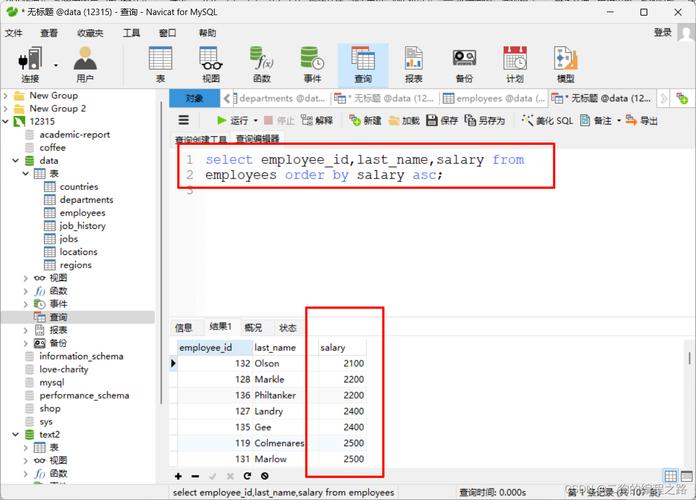696x500 pixels.
Task: Open the 信息 result tab
Action: coord(183,328)
